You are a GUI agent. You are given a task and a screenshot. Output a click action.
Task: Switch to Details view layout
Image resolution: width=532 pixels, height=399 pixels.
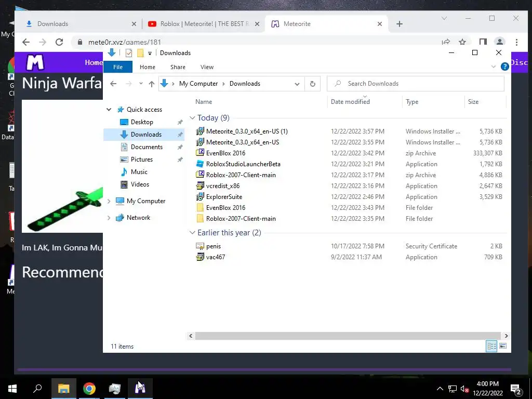[491, 346]
